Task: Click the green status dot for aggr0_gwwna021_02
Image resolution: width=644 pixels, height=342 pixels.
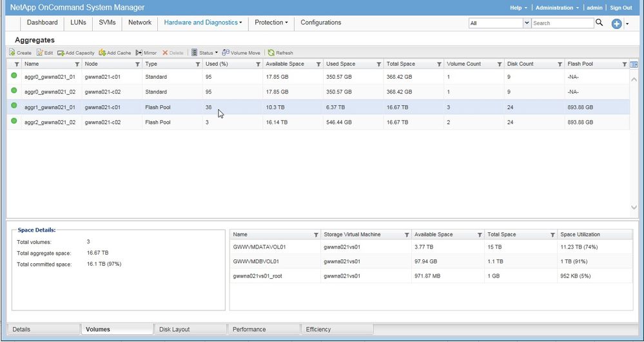Action: pyautogui.click(x=14, y=90)
